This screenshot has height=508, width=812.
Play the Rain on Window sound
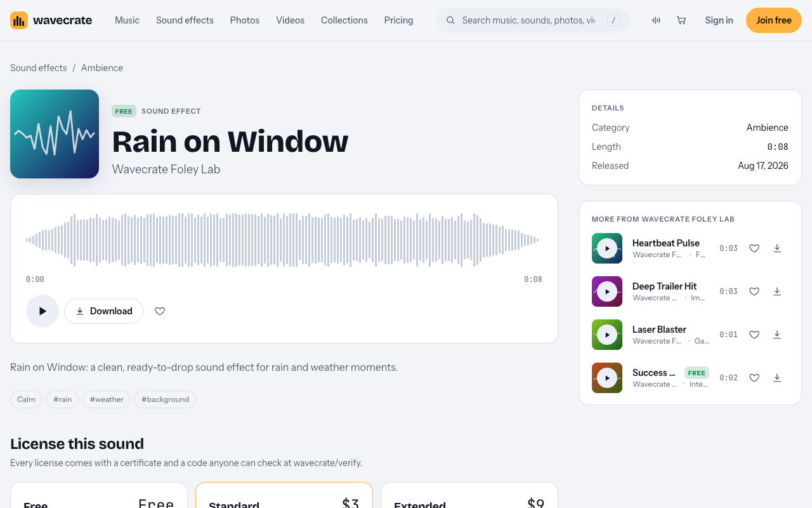[43, 311]
